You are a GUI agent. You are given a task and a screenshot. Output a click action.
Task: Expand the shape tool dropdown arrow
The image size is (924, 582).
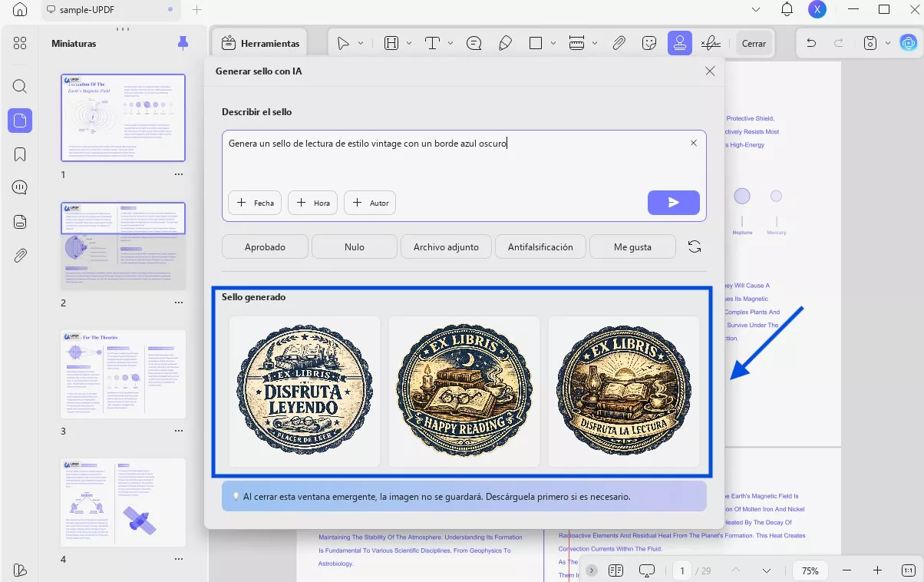pos(554,43)
